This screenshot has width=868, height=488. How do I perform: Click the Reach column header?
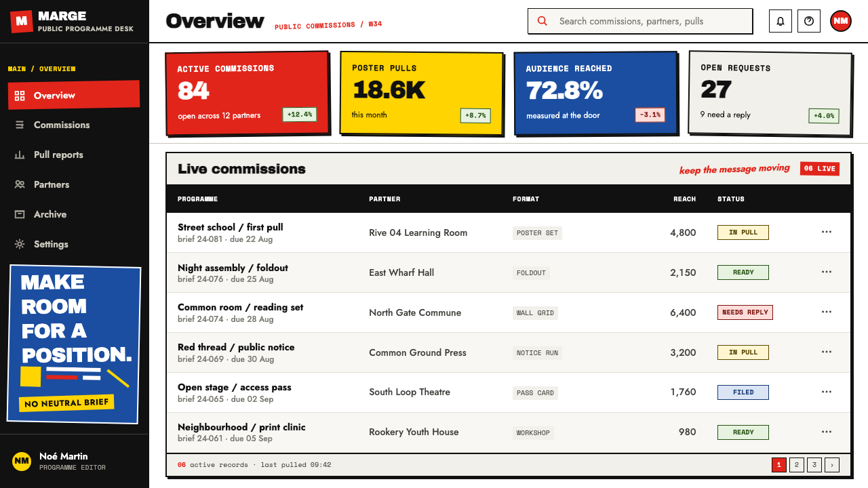[684, 199]
